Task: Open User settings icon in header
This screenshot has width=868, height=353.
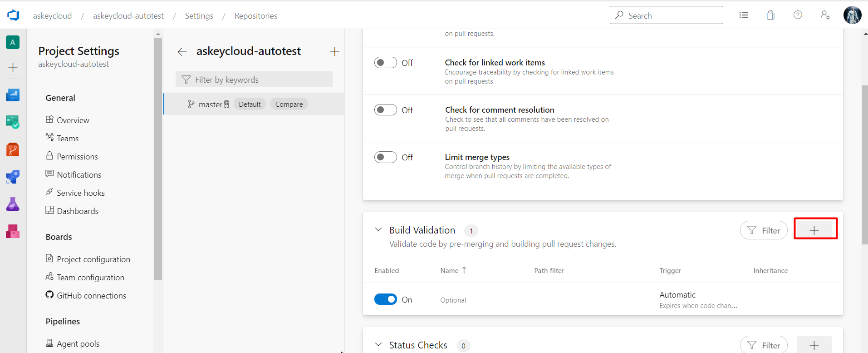Action: [x=825, y=15]
